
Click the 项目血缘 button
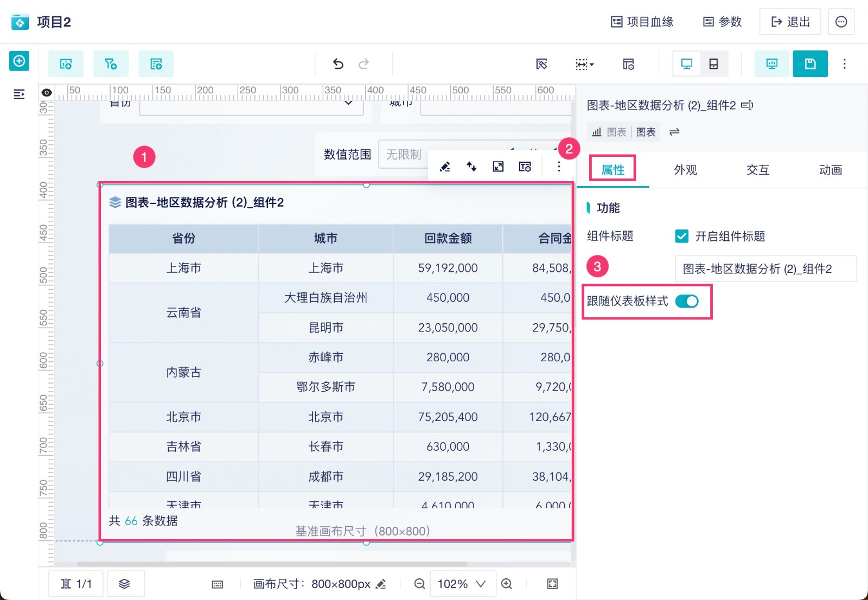pos(642,22)
